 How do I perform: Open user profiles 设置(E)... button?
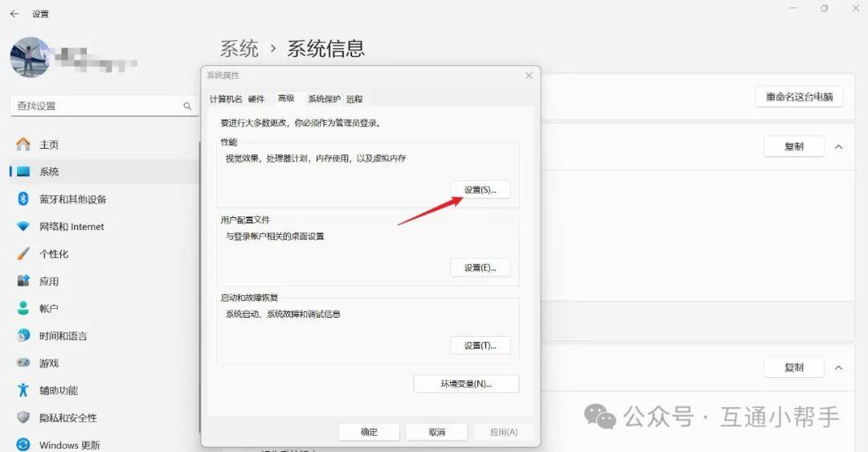(x=480, y=268)
